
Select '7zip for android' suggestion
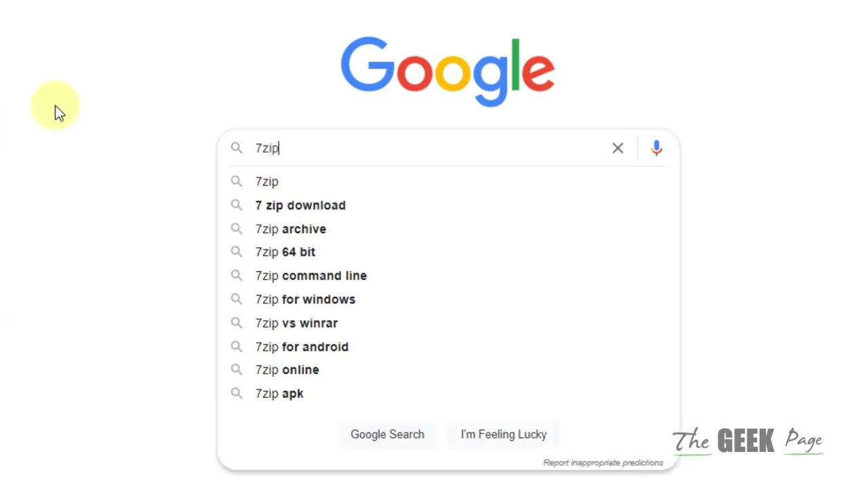(x=302, y=347)
